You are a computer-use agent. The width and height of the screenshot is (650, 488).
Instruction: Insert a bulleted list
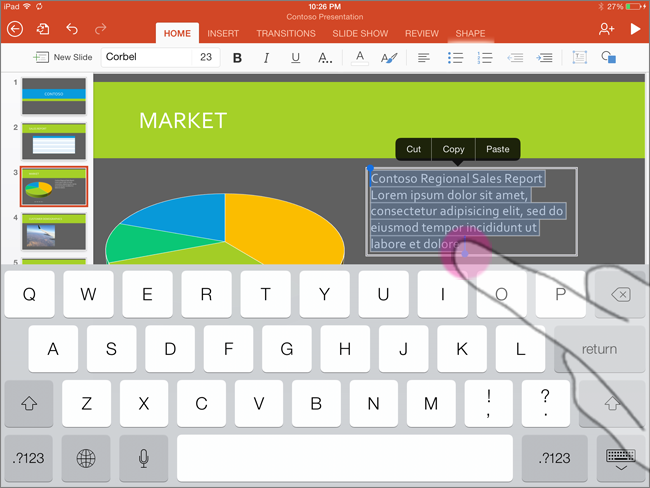455,58
